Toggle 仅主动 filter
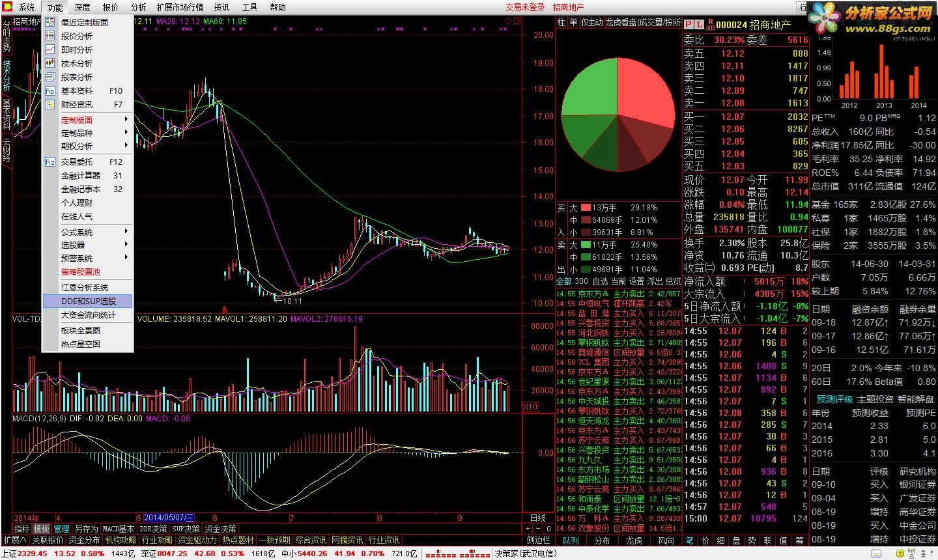The image size is (938, 560). coord(591,22)
